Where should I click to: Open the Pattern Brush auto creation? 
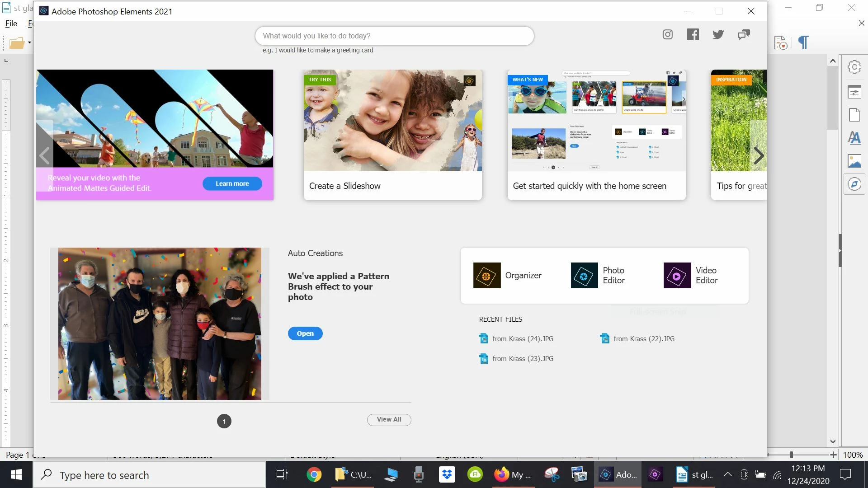tap(305, 333)
